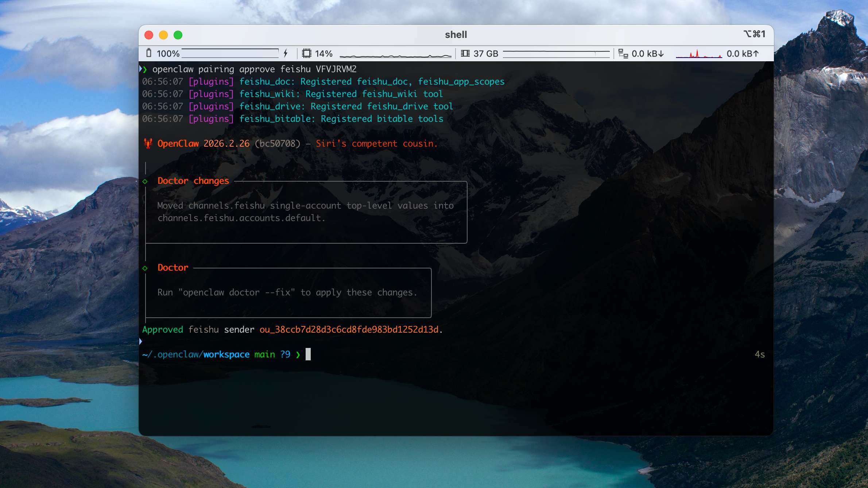Click the 0.0 kB upload rate label
The height and width of the screenshot is (488, 868).
pos(743,54)
